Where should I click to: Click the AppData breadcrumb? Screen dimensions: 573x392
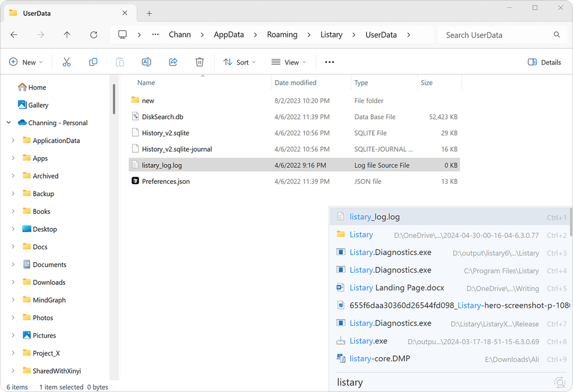(x=229, y=34)
